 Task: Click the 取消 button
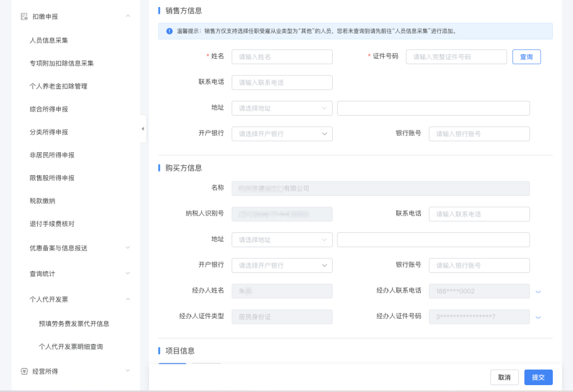[x=504, y=377]
